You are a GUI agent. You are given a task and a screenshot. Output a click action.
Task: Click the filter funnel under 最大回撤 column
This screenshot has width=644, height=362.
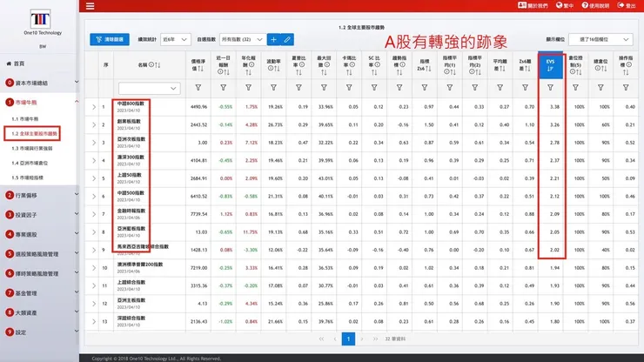tap(324, 88)
